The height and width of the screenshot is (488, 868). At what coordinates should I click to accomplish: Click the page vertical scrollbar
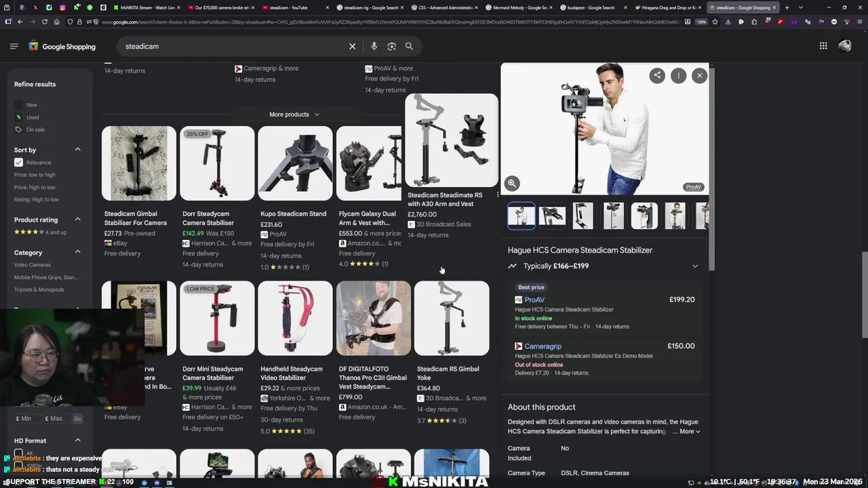(865, 295)
